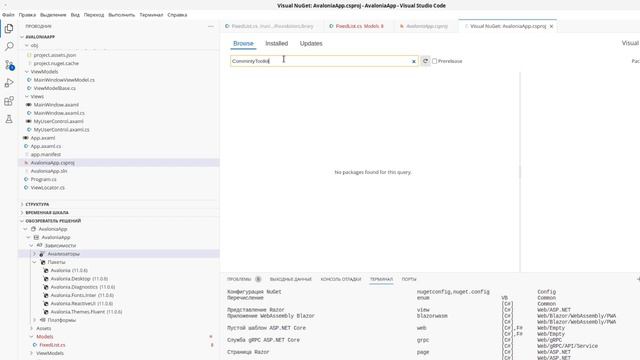
Task: Open ViewLocator.cs file
Action: tap(48, 188)
